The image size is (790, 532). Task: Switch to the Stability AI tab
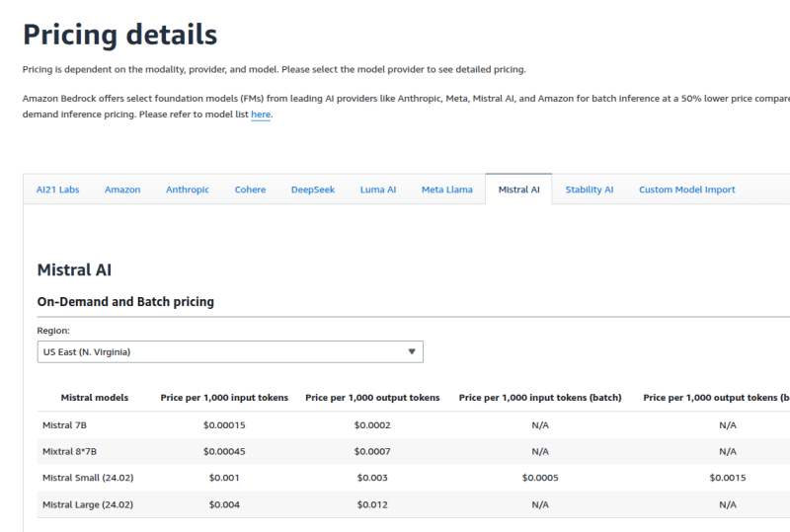point(590,190)
